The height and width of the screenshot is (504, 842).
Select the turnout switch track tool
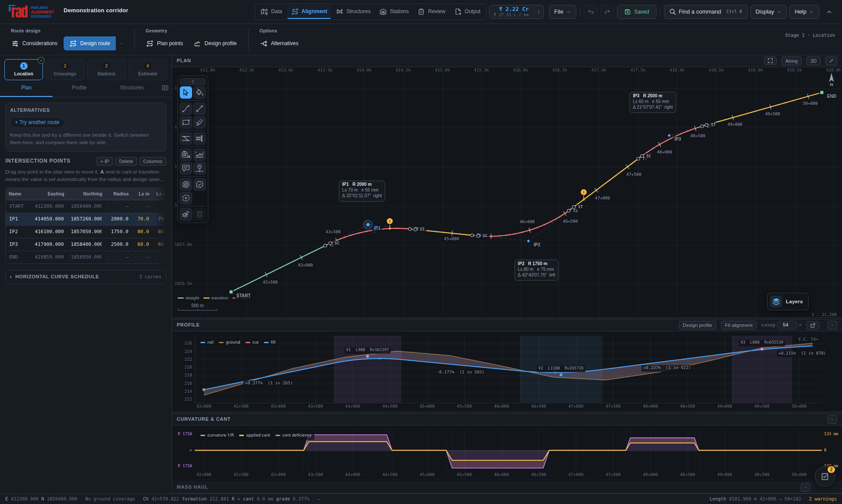tap(186, 138)
